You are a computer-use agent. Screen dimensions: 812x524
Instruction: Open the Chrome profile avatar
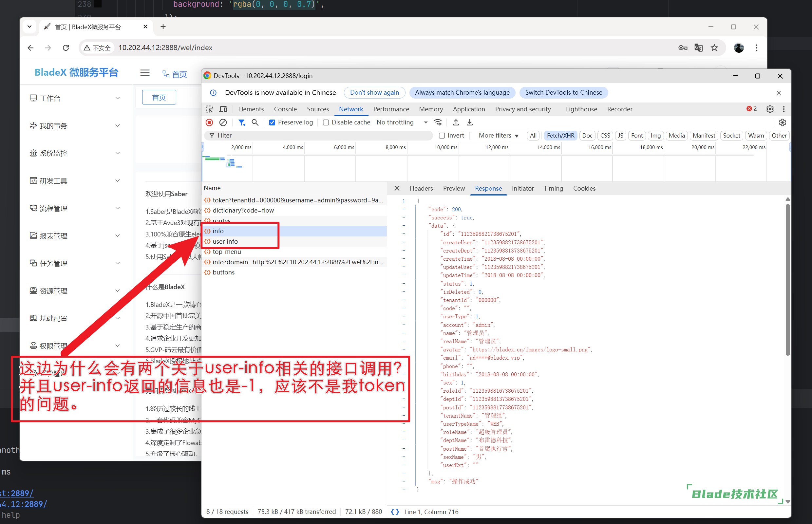pos(739,48)
